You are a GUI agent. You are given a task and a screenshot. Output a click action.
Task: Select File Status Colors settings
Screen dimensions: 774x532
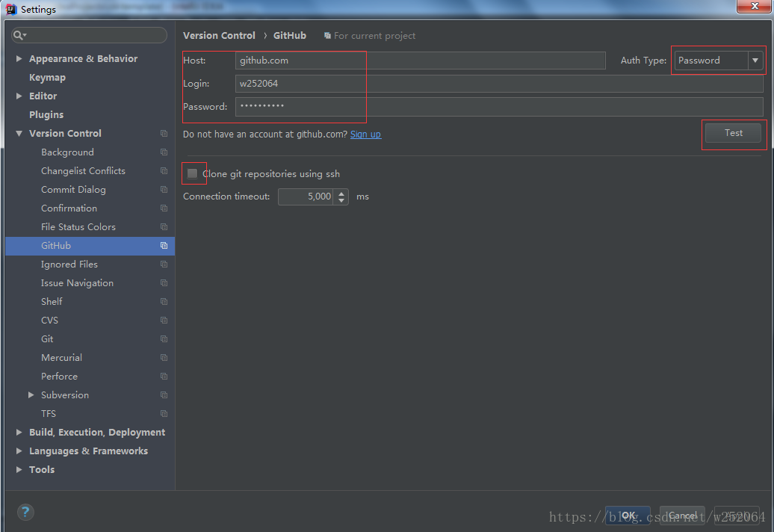pyautogui.click(x=78, y=227)
